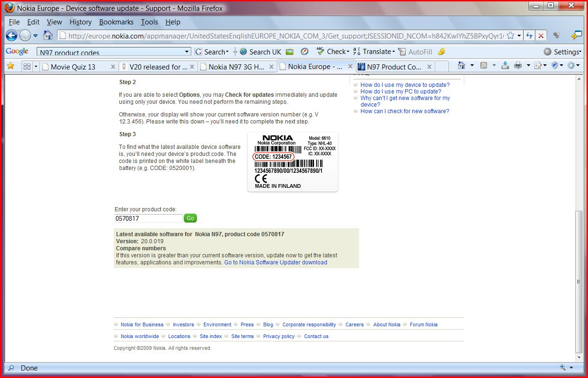This screenshot has width=588, height=378.
Task: Click the Google toolbar Check spelling button
Action: (333, 52)
